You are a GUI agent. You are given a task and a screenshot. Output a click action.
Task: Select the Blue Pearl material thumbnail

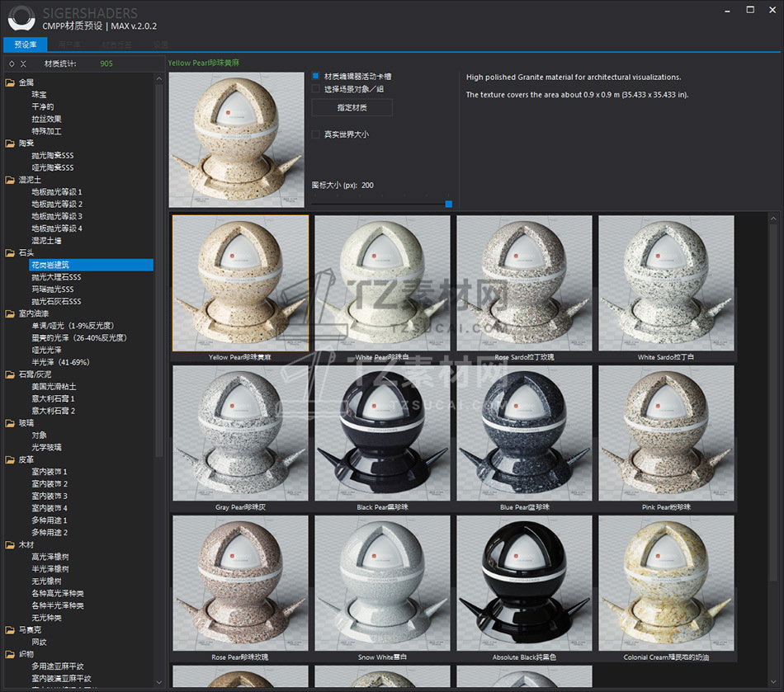[525, 433]
